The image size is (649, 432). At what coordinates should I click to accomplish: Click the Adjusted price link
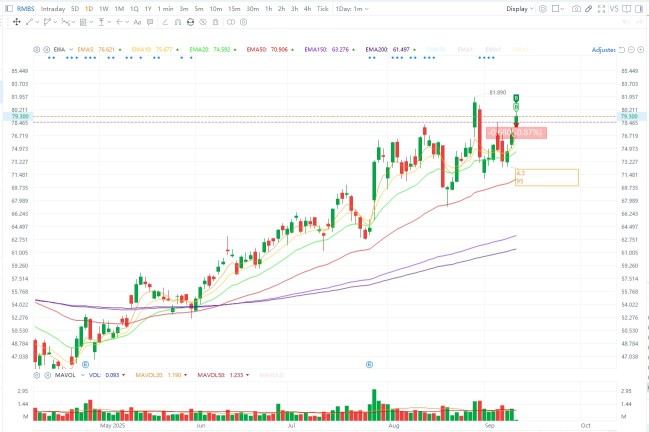pos(603,50)
